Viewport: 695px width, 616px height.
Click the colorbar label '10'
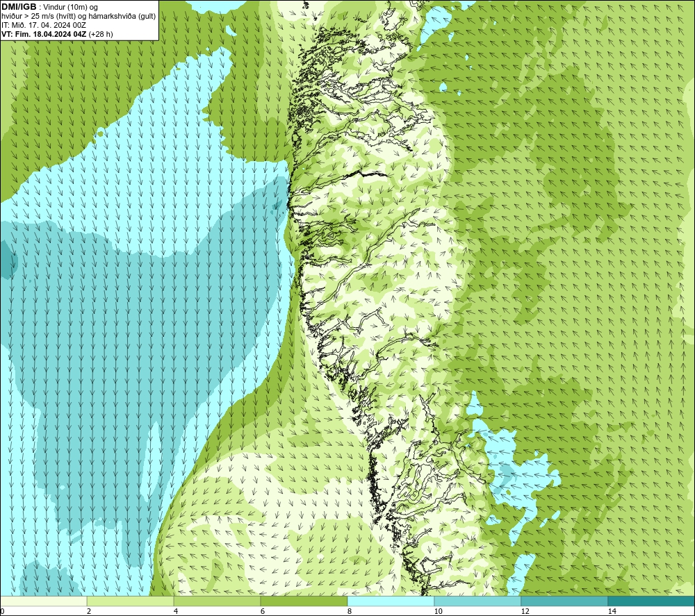(x=439, y=611)
